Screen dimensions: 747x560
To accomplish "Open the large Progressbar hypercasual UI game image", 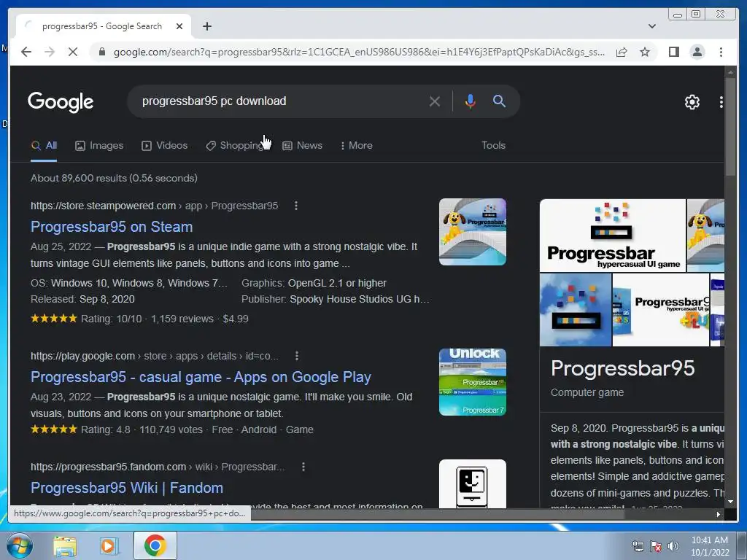I will (x=613, y=236).
